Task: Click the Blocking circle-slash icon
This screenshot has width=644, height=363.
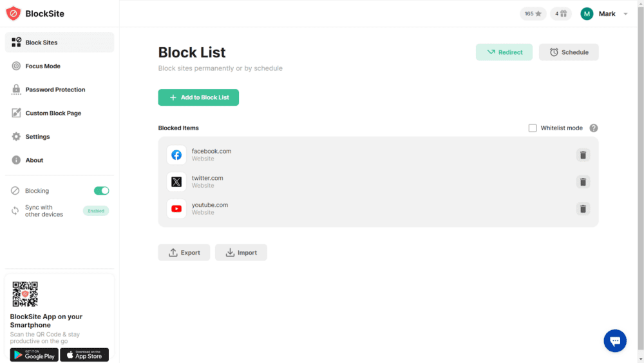Action: (15, 191)
